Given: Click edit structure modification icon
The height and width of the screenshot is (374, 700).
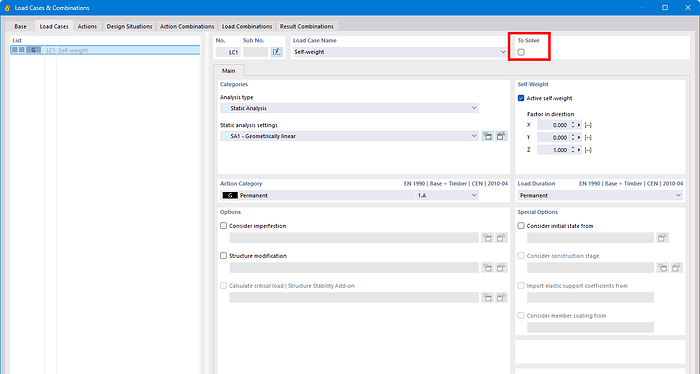Looking at the screenshot, I should 501,268.
